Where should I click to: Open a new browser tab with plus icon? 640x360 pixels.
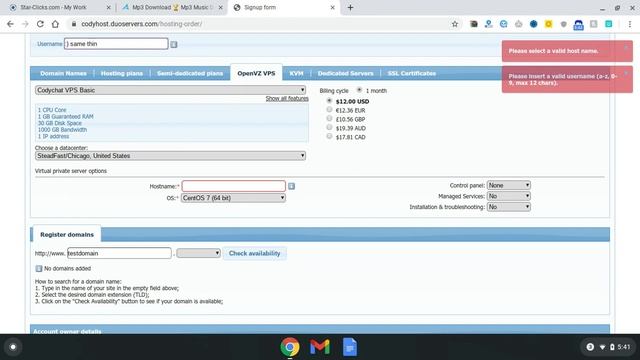(x=350, y=7)
